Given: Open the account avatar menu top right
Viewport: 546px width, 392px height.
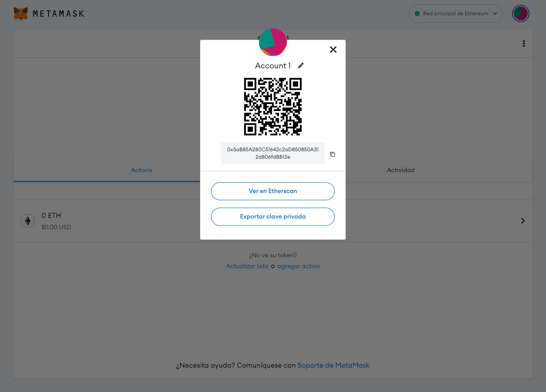Looking at the screenshot, I should (x=521, y=13).
